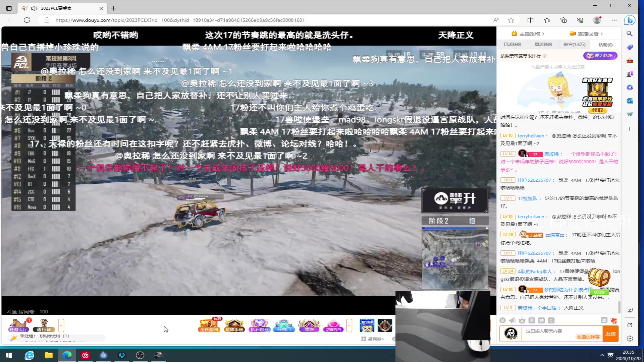Open the 令 command button in chat

coord(551,320)
